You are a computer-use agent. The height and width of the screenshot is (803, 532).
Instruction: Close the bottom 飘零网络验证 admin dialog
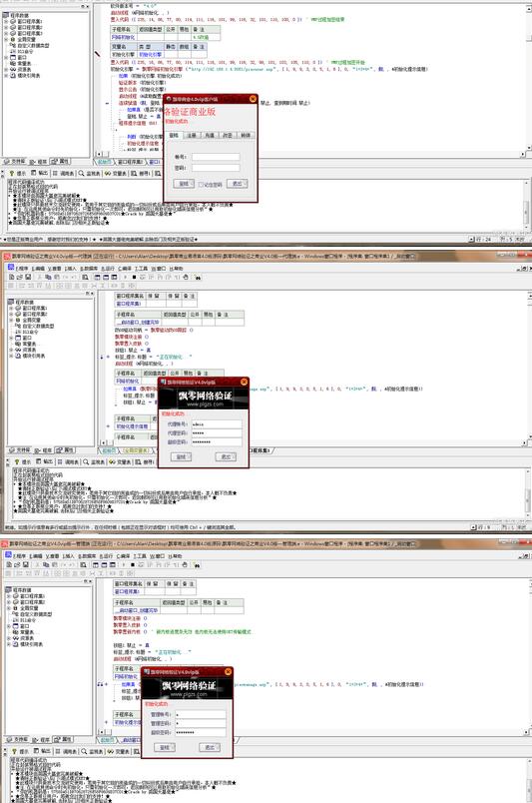point(229,671)
